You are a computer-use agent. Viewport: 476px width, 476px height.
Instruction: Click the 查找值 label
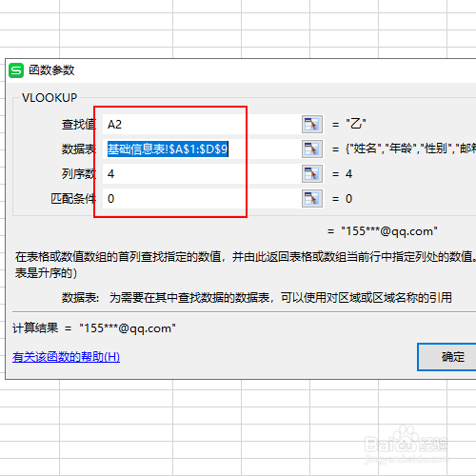click(79, 124)
